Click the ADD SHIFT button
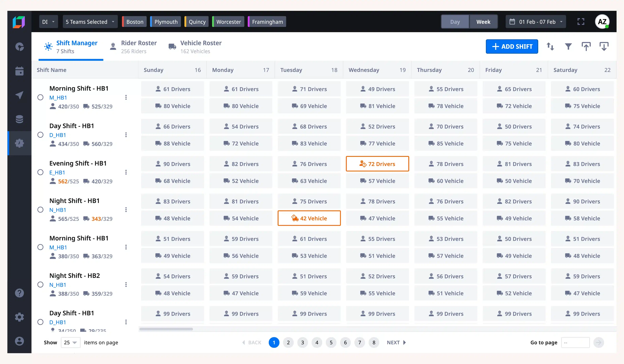The image size is (624, 364). pyautogui.click(x=512, y=47)
